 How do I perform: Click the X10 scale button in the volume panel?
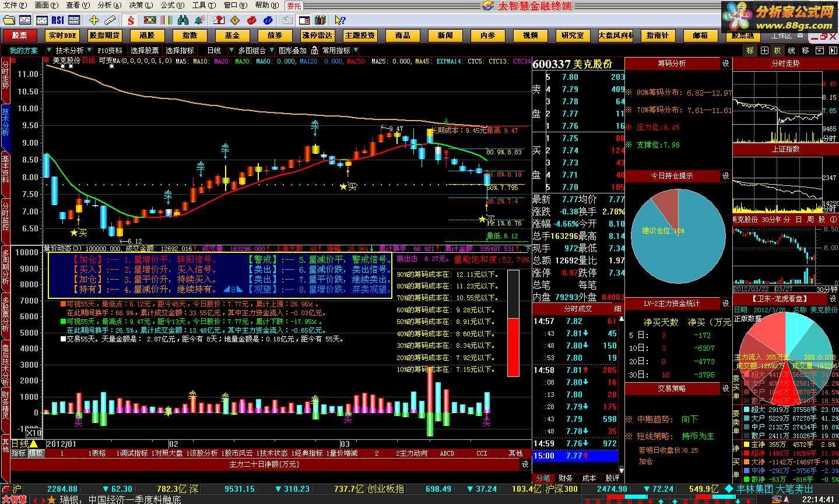pos(34,432)
